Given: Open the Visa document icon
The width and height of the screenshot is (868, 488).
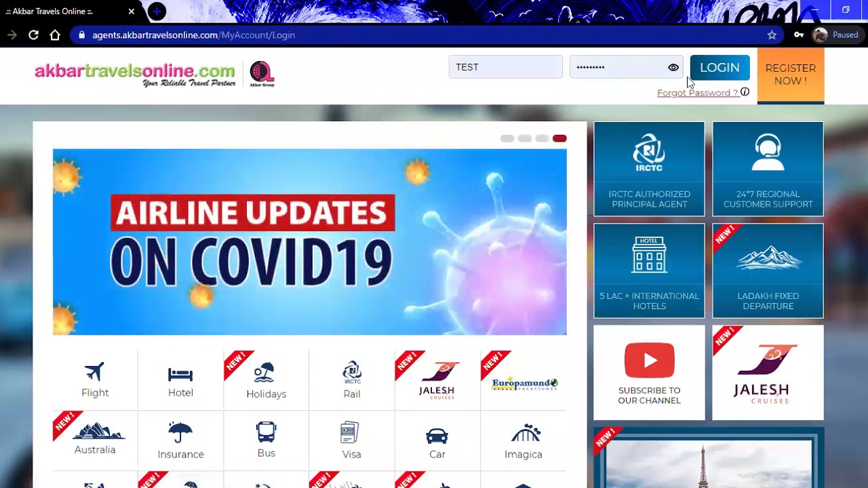Looking at the screenshot, I should click(351, 441).
